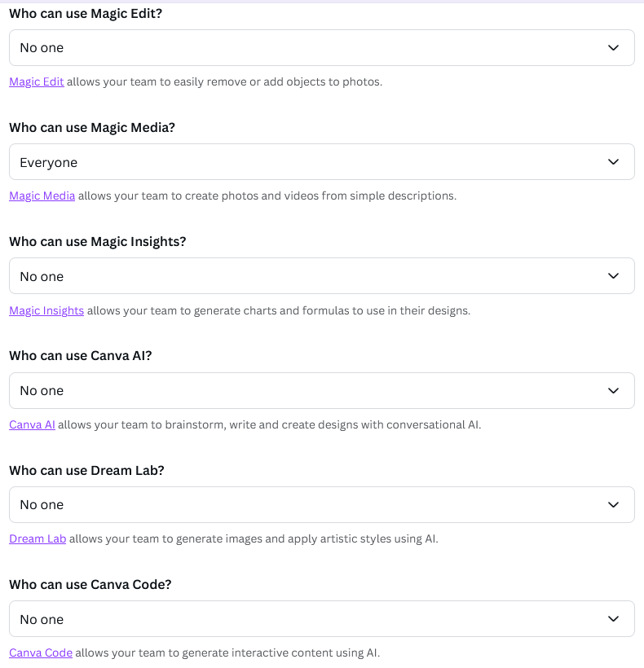Click the Canva Code dropdown chevron
The height and width of the screenshot is (668, 644).
(x=614, y=619)
